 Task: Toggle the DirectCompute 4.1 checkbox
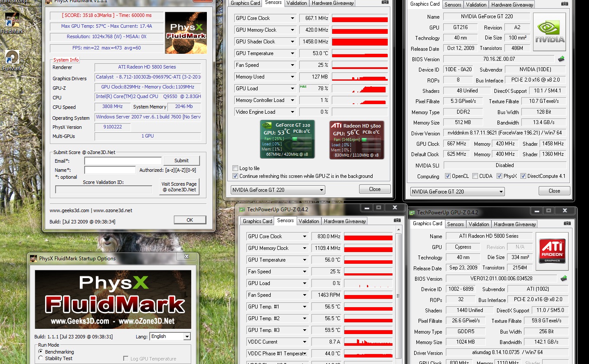(523, 176)
